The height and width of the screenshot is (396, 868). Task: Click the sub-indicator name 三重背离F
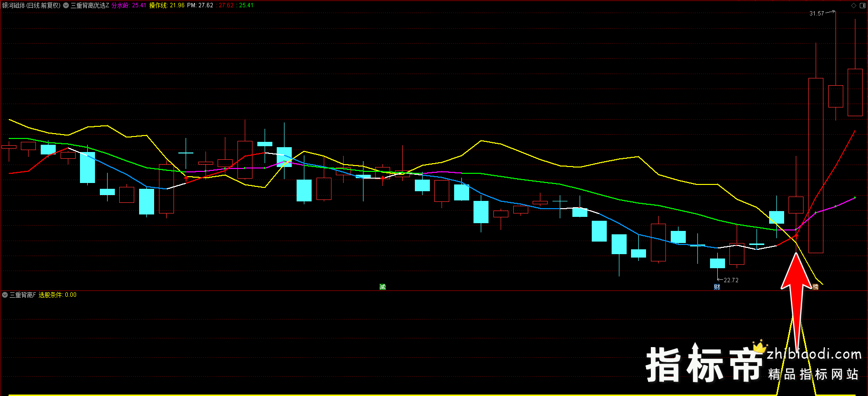click(23, 295)
